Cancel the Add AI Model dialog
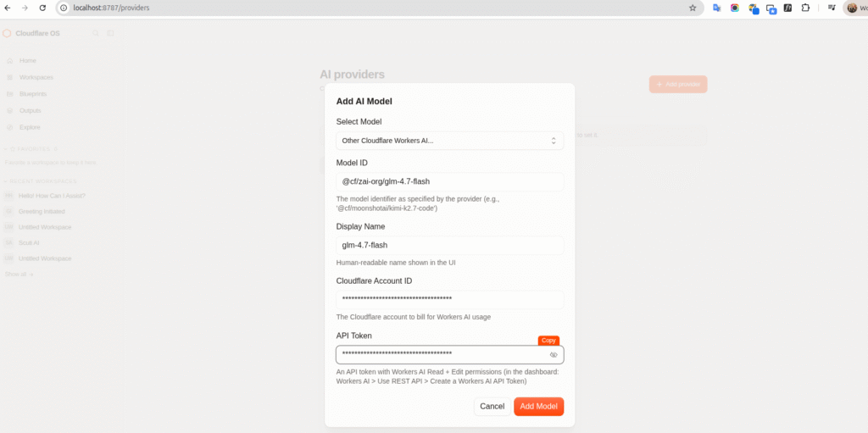The height and width of the screenshot is (433, 868). pyautogui.click(x=492, y=407)
